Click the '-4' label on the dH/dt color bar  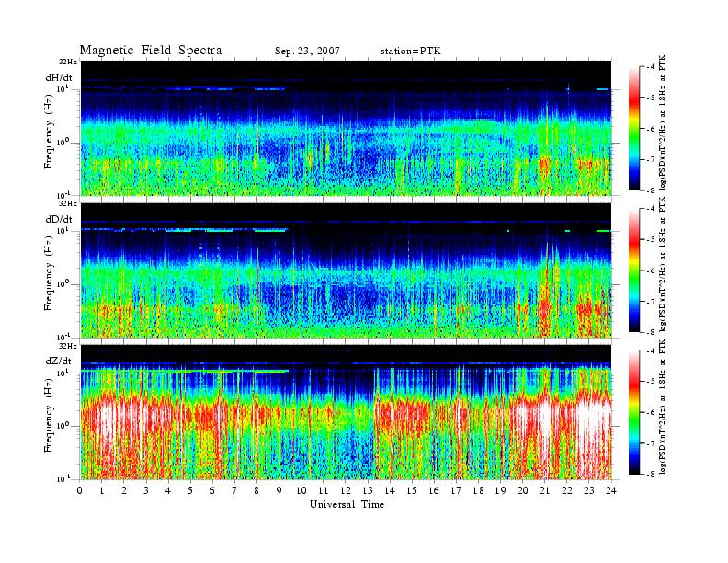coord(651,67)
